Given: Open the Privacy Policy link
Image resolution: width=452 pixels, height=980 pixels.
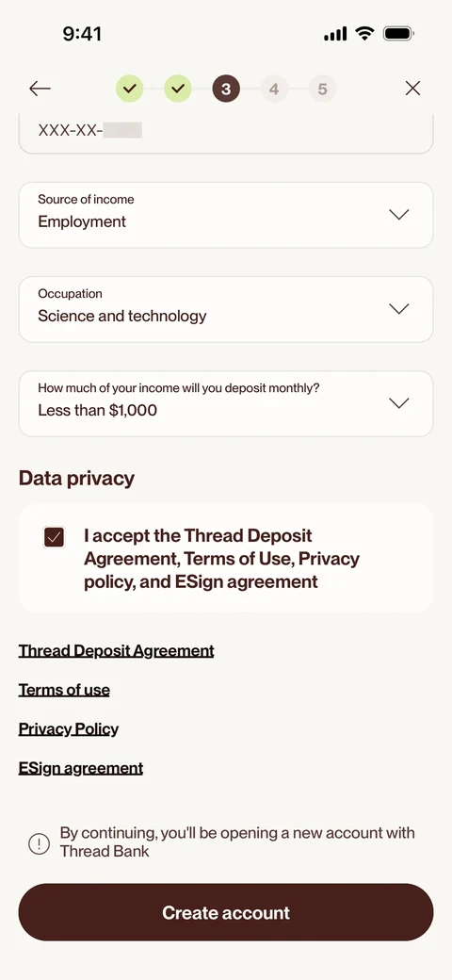Looking at the screenshot, I should (x=69, y=728).
